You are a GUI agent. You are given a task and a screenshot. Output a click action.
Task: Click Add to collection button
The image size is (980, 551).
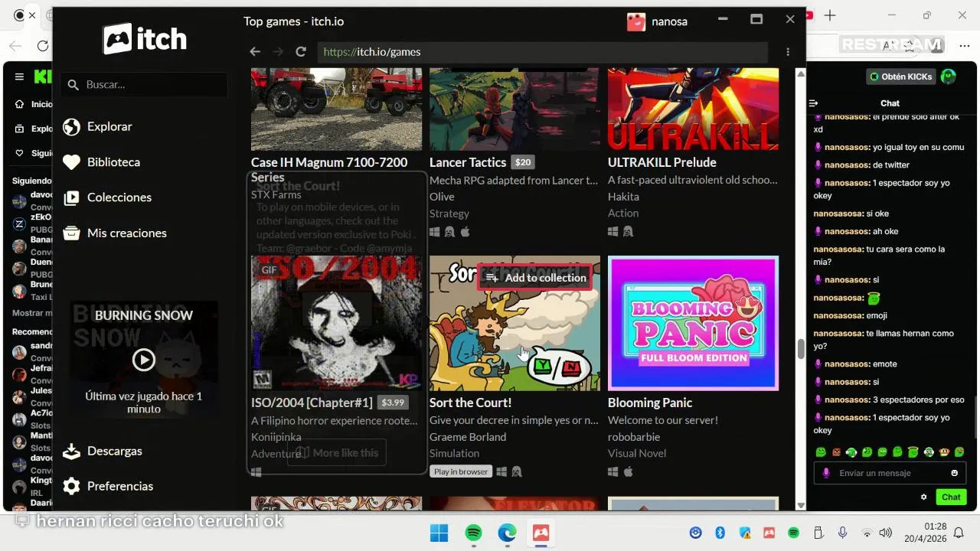(x=535, y=278)
